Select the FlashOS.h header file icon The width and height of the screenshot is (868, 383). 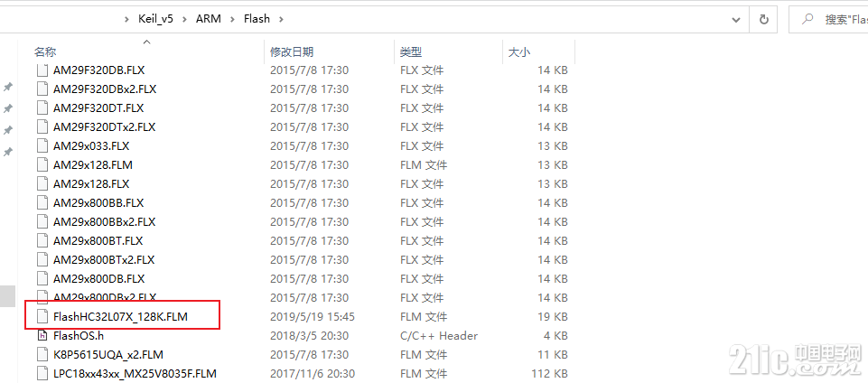42,335
